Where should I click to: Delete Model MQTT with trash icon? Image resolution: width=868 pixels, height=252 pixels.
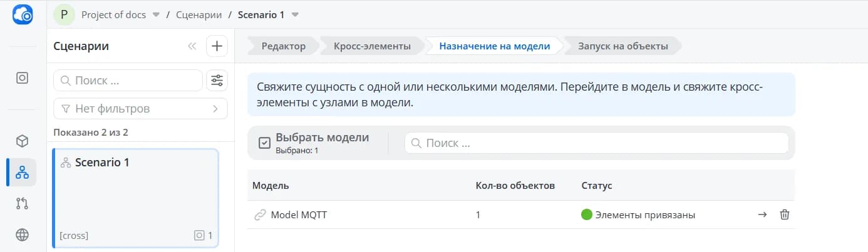click(784, 215)
